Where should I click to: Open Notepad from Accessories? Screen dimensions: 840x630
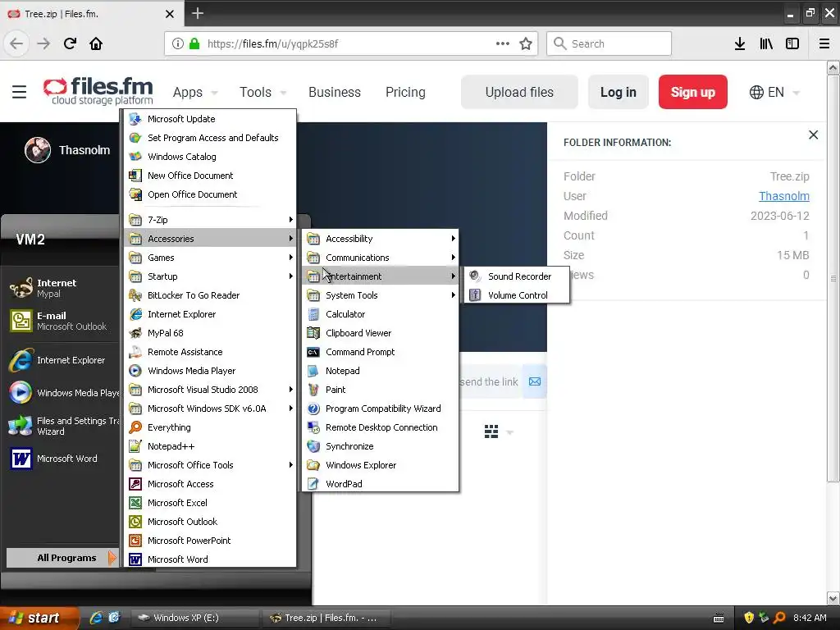[381, 371]
